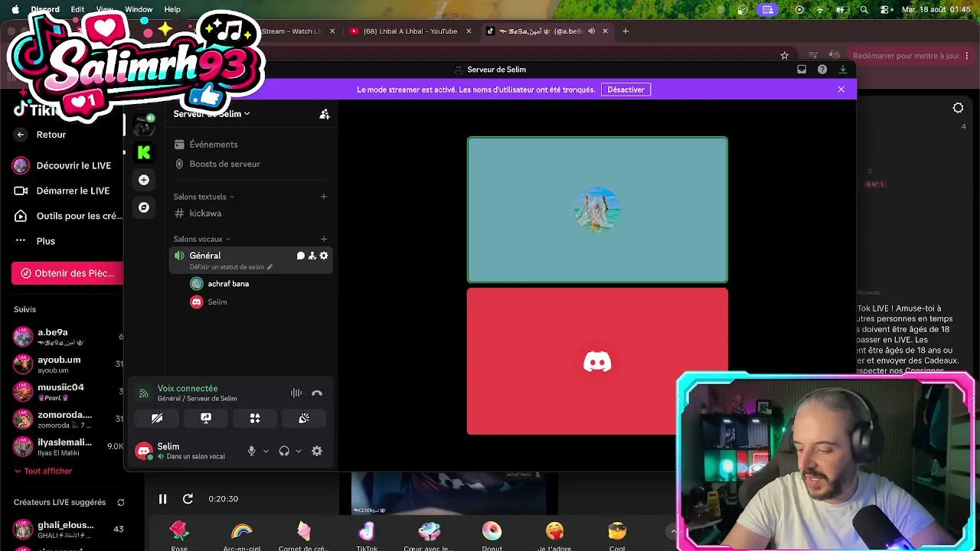Dismiss the streamer mode banner
This screenshot has width=980, height=551.
(841, 90)
